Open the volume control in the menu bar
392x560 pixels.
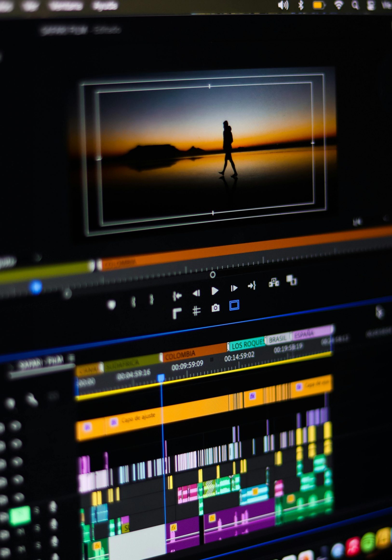tap(283, 5)
